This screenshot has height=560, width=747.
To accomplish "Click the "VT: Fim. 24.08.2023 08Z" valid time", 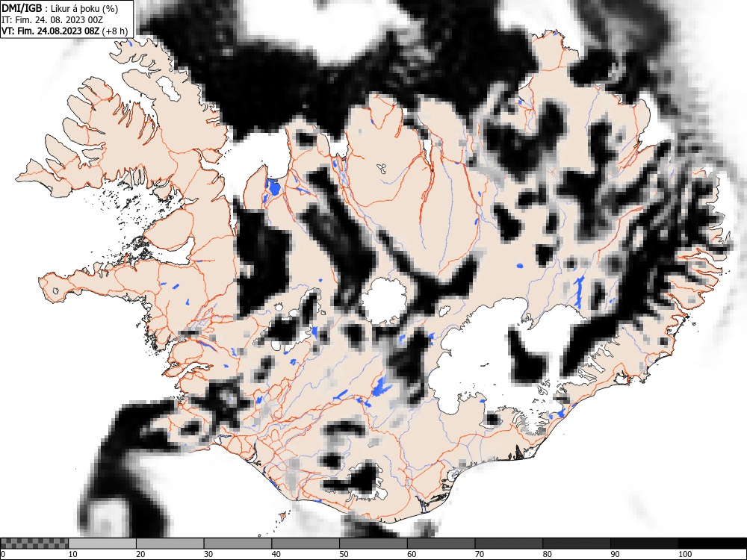I will point(51,31).
